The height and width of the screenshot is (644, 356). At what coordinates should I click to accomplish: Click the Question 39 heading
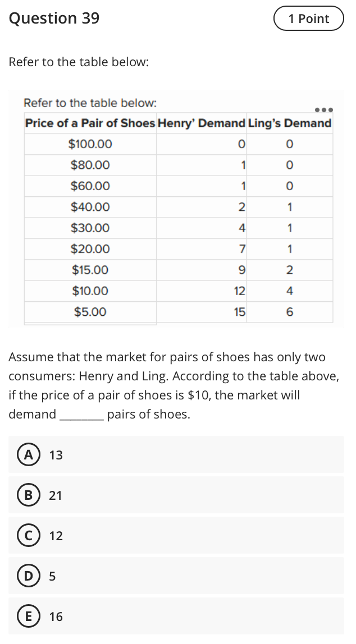54,19
